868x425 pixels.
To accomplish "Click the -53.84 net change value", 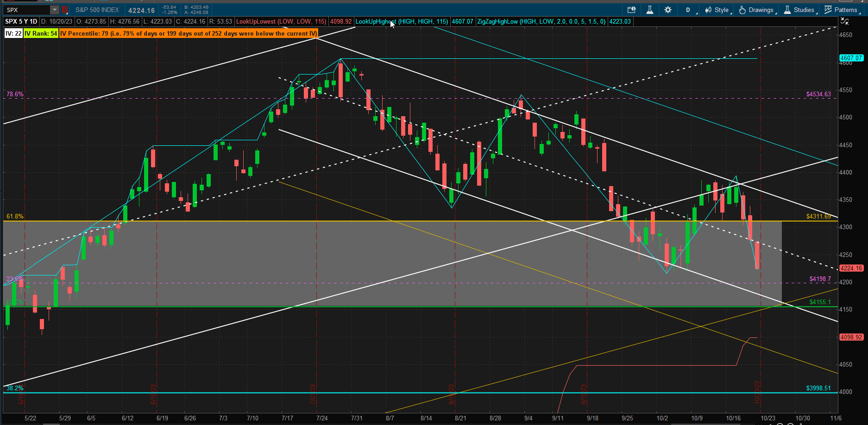I will [169, 7].
